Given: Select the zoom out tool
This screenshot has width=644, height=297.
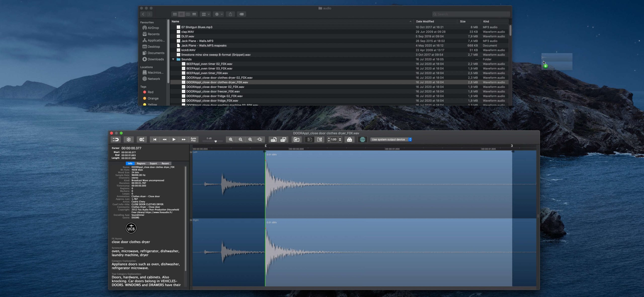Looking at the screenshot, I should [x=240, y=139].
